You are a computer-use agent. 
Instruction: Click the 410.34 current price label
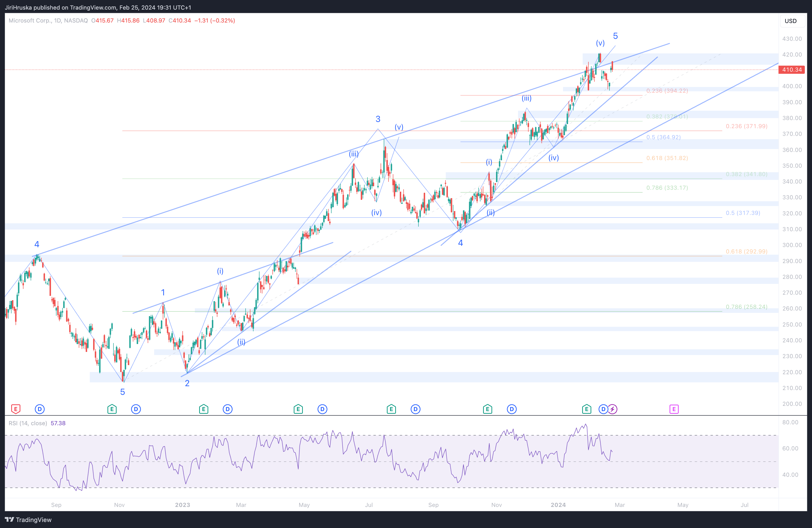791,70
